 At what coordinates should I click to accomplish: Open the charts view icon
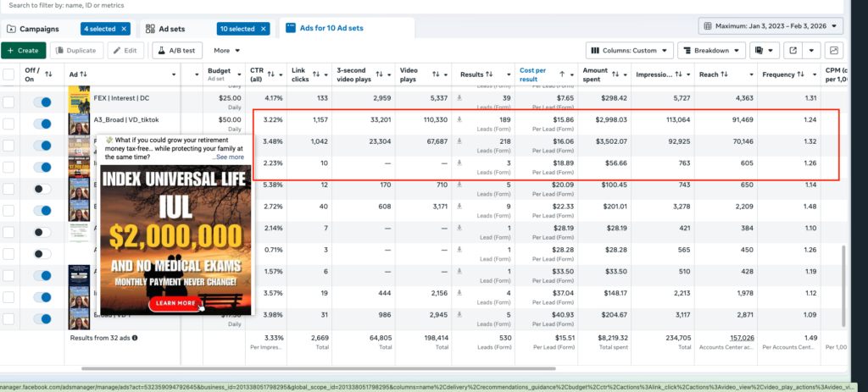pos(834,50)
